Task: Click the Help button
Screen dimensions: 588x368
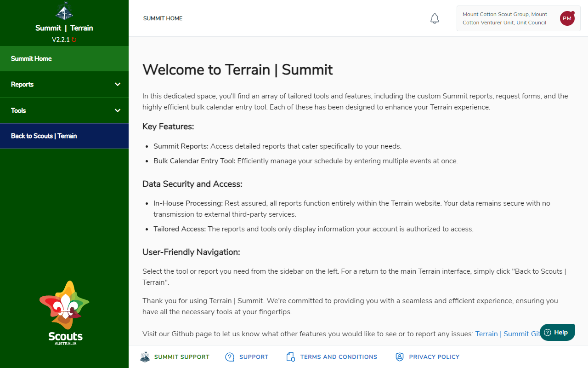Action: pyautogui.click(x=557, y=332)
